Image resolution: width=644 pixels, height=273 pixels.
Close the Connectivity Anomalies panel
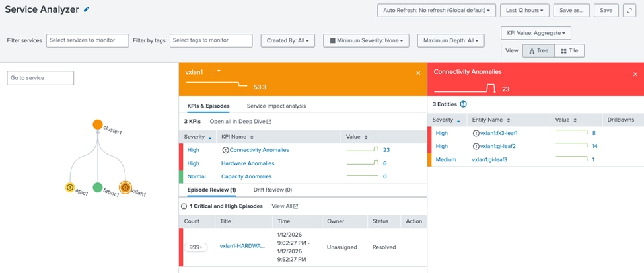635,75
